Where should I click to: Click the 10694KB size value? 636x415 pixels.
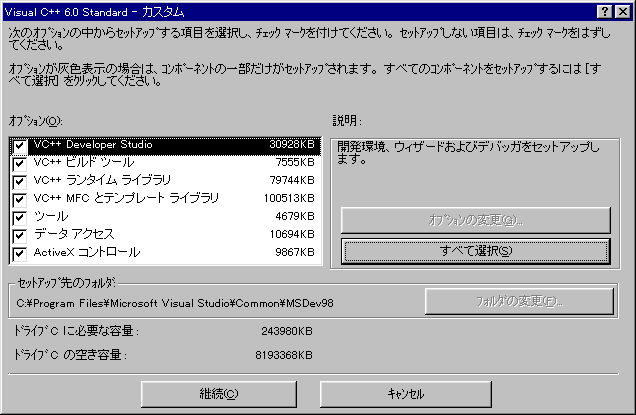point(292,234)
